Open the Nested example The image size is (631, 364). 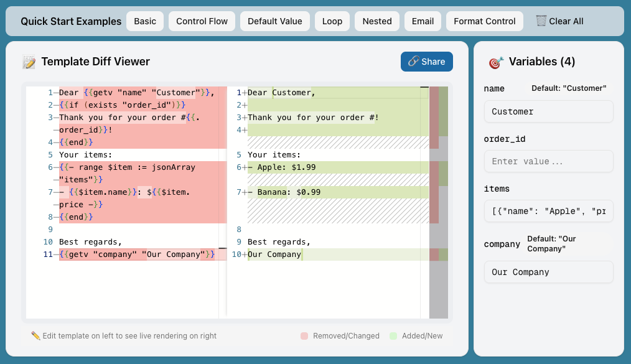coord(376,21)
